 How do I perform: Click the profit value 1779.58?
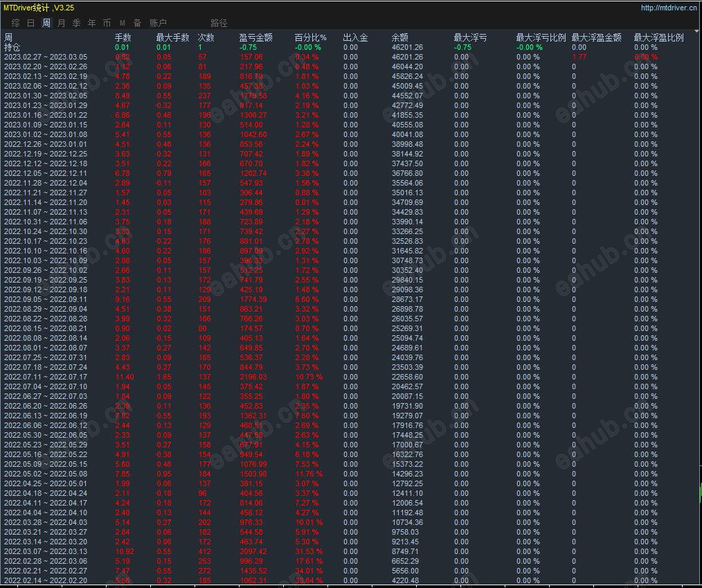click(x=253, y=96)
